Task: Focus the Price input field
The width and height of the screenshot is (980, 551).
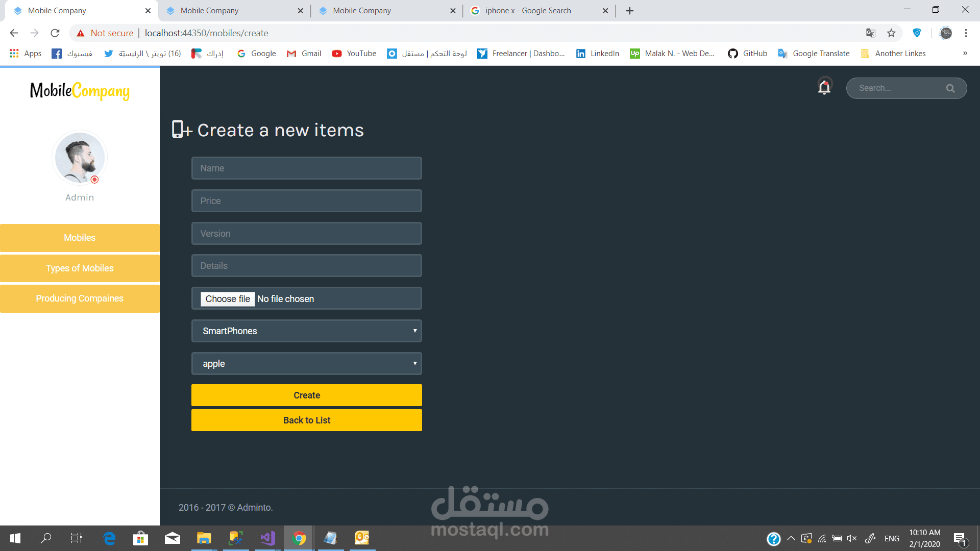Action: point(306,201)
